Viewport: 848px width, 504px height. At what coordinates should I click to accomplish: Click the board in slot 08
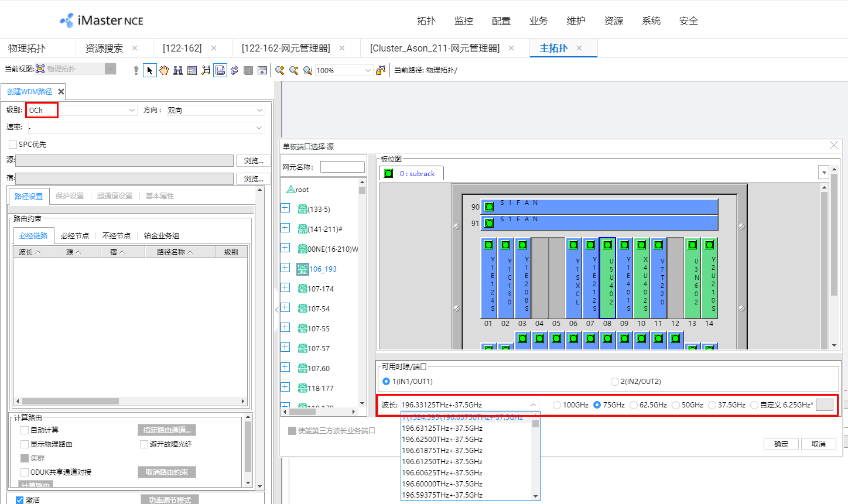click(x=607, y=277)
